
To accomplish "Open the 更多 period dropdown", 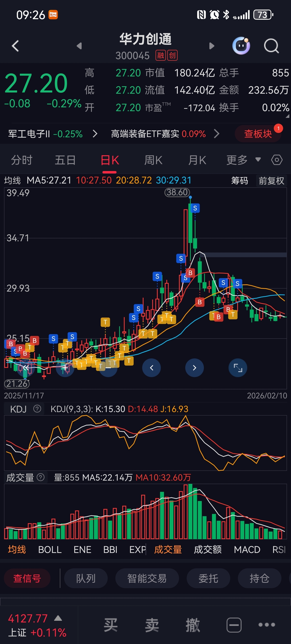I will click(243, 160).
